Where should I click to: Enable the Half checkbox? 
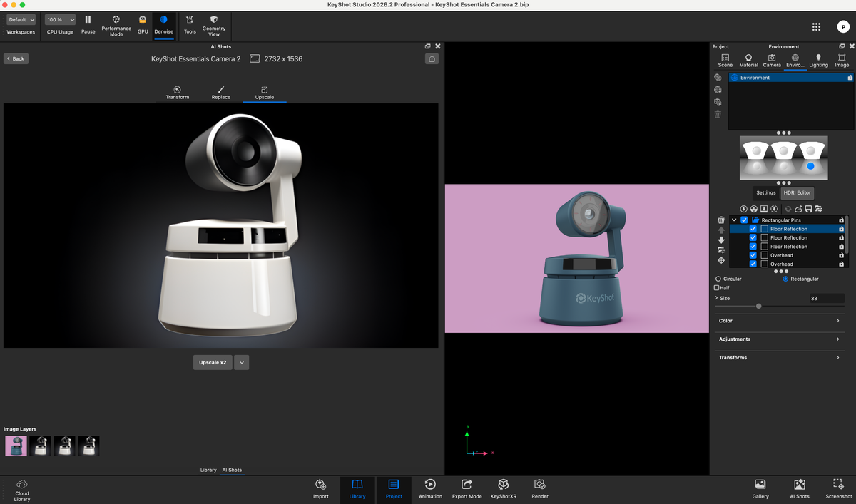point(718,288)
